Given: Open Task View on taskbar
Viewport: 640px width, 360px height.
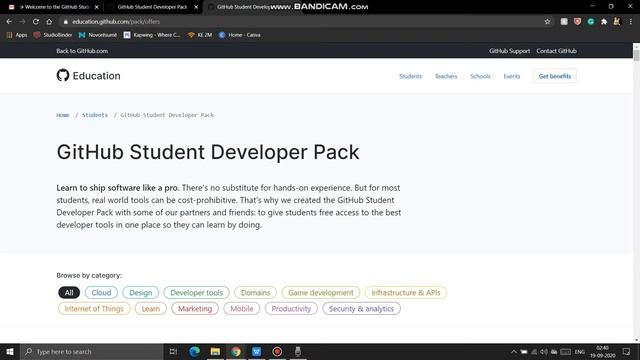Looking at the screenshot, I should click(x=173, y=351).
